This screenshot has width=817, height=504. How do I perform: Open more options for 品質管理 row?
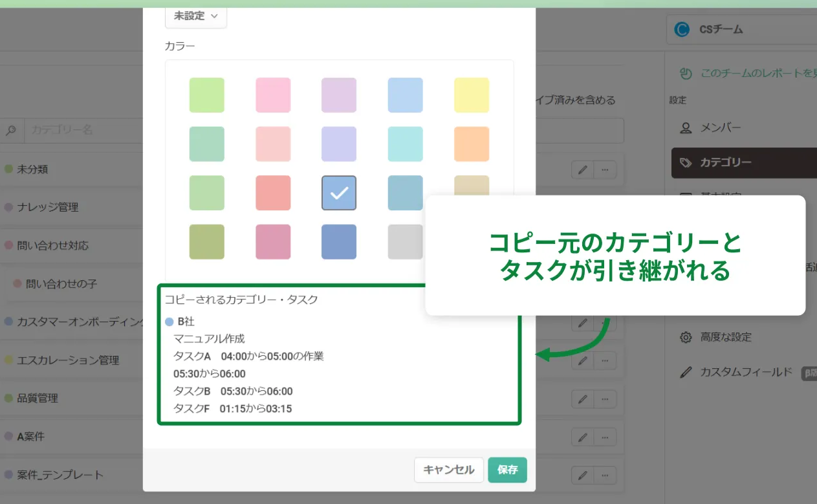[x=604, y=399]
